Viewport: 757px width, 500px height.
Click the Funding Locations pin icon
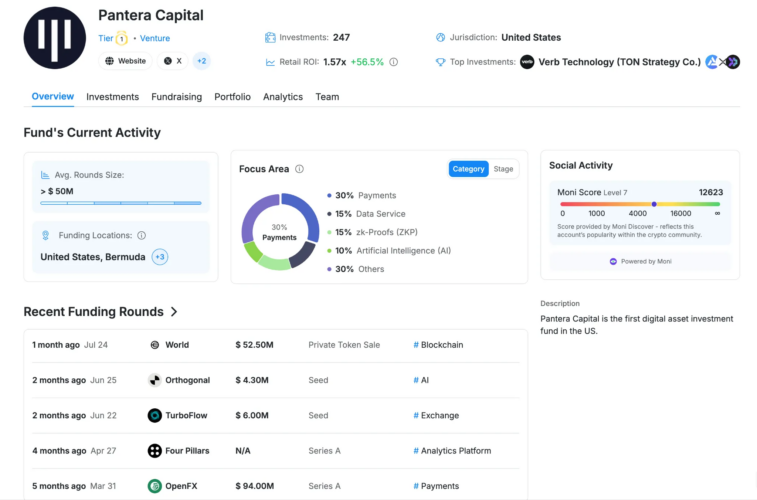[x=45, y=235]
